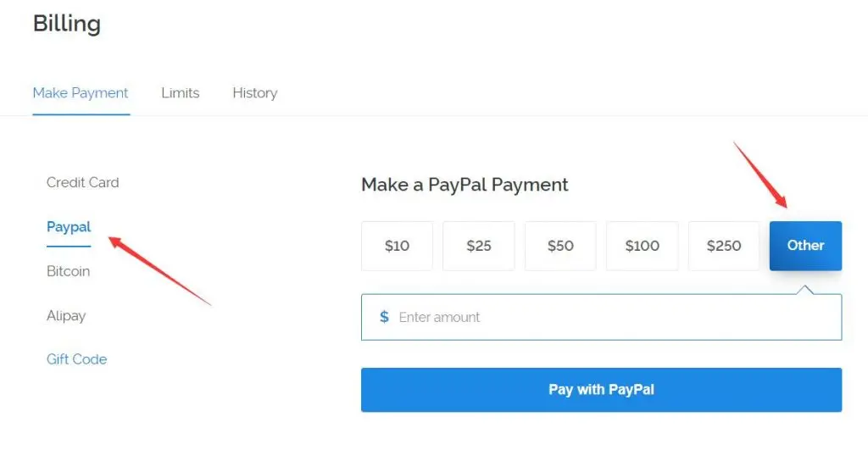
Task: Focus the Enter amount input field
Action: [610, 317]
